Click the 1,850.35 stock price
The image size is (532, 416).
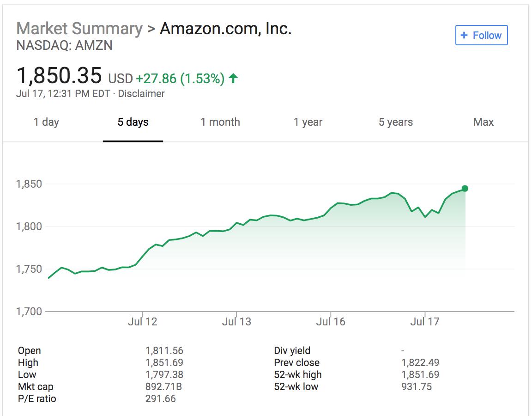59,75
